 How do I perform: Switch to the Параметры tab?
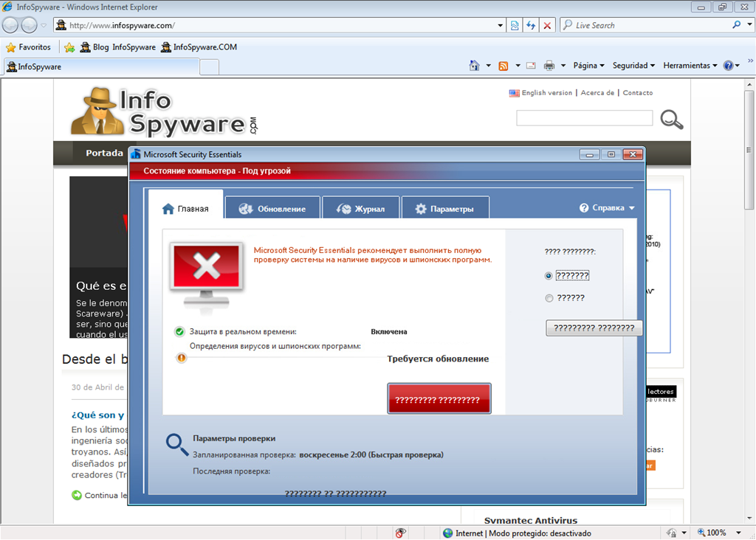point(445,209)
